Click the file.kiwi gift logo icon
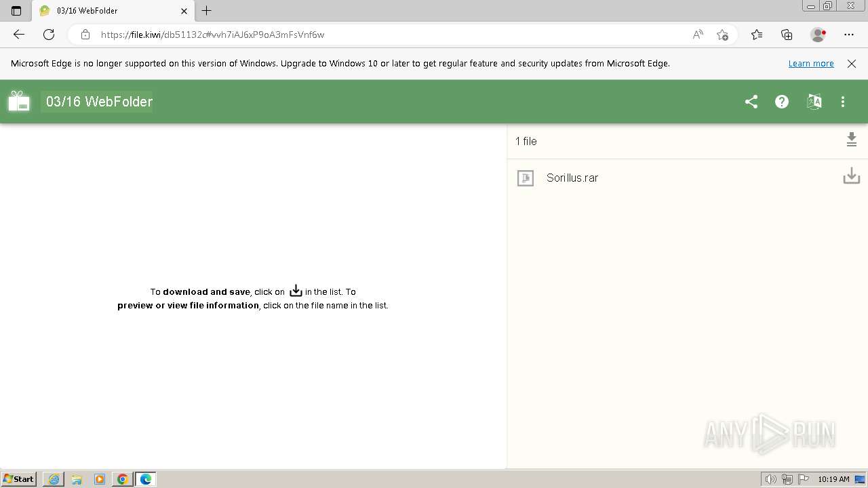The width and height of the screenshot is (868, 488). click(19, 101)
